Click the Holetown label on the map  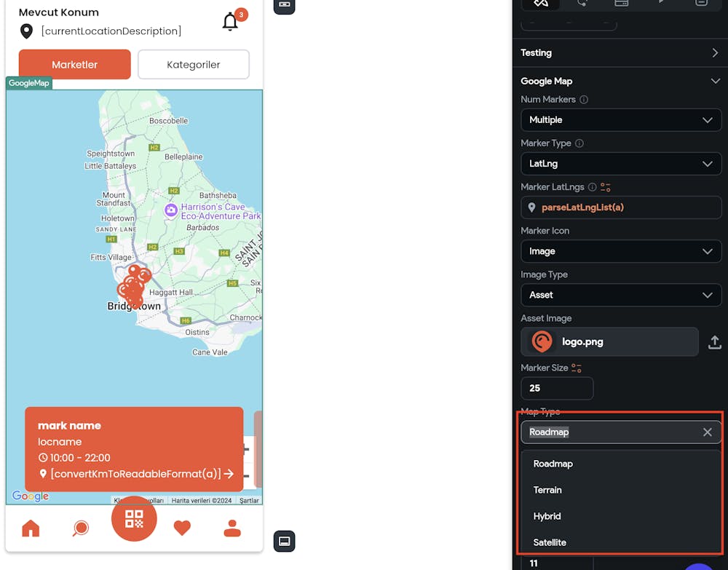point(117,218)
